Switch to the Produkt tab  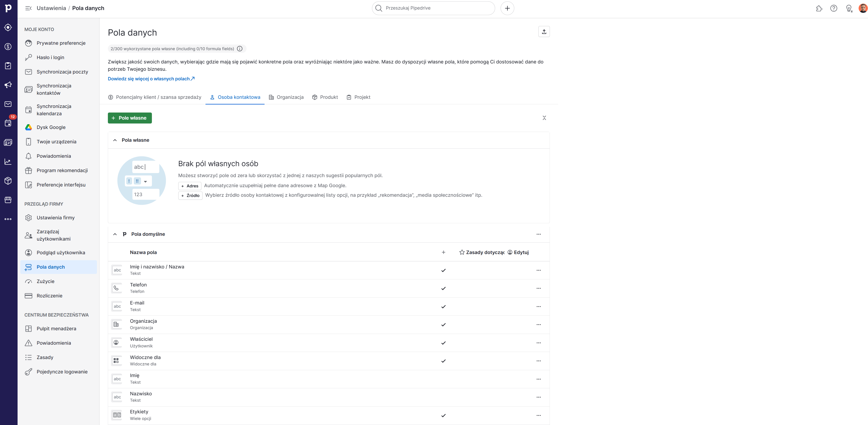click(325, 97)
